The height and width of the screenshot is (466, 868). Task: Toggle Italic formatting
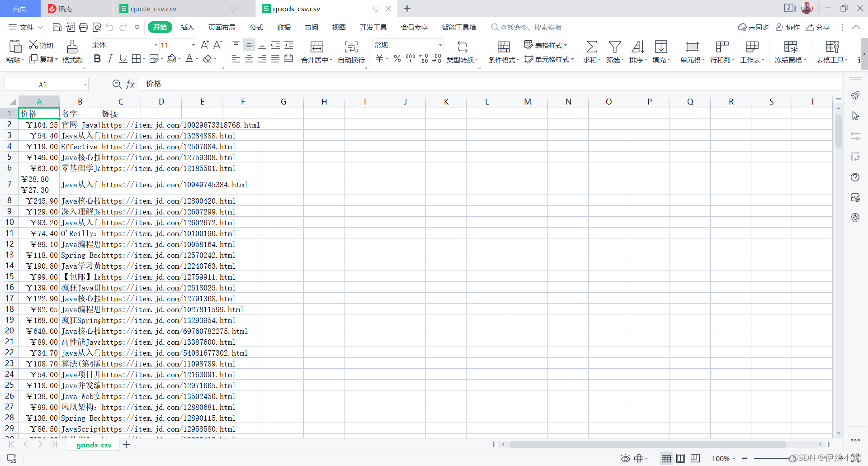point(110,58)
